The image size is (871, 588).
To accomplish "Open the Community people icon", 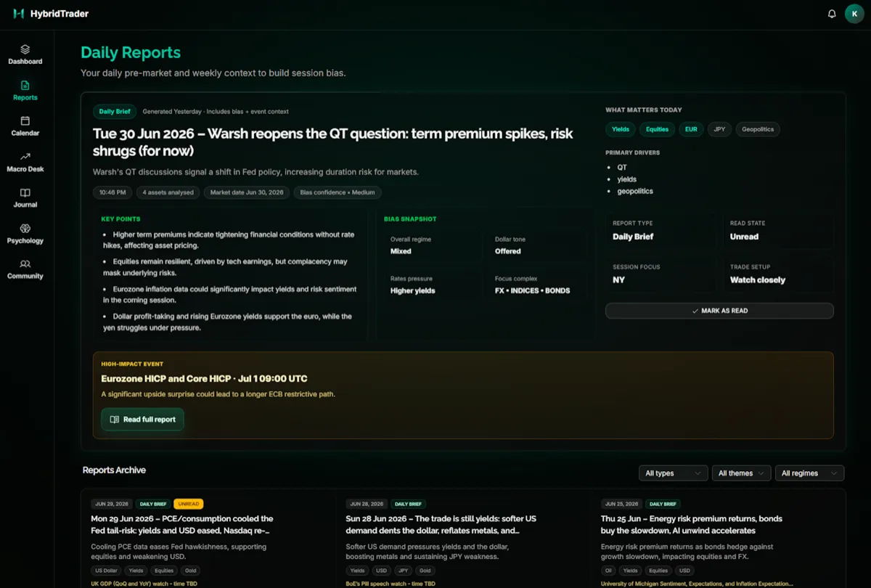I will tap(25, 264).
